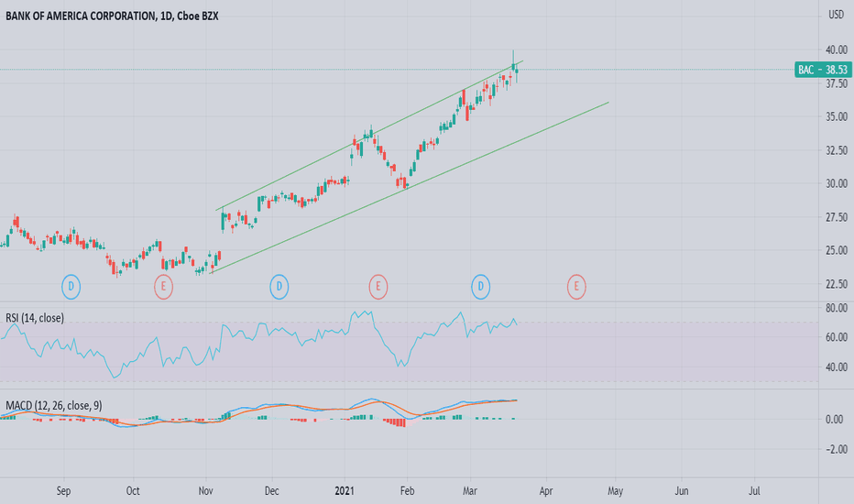Image resolution: width=854 pixels, height=504 pixels.
Task: Click the Bank of America Corporation chart title
Action: click(112, 16)
